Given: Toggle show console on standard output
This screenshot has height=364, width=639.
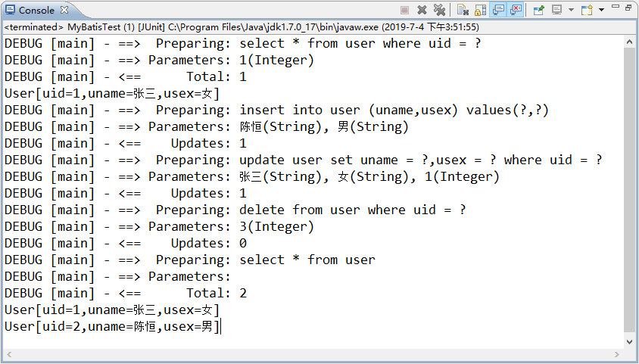Looking at the screenshot, I should click(498, 10).
